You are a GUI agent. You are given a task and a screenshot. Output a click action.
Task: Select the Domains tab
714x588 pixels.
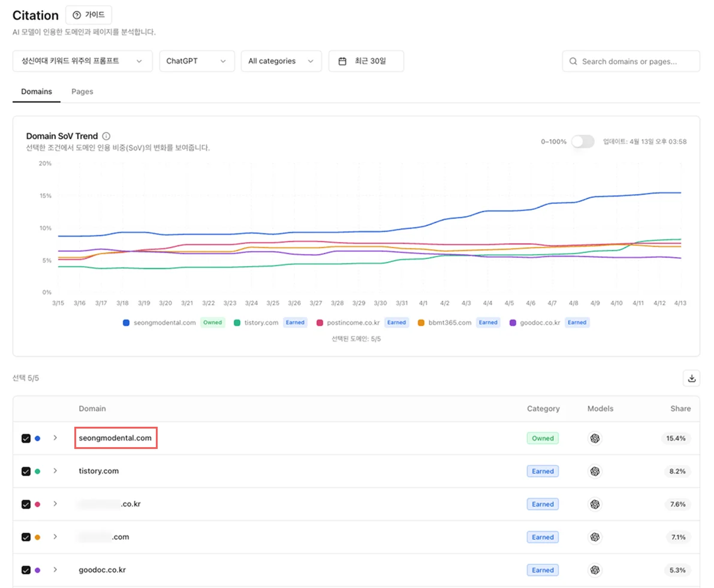(x=37, y=92)
